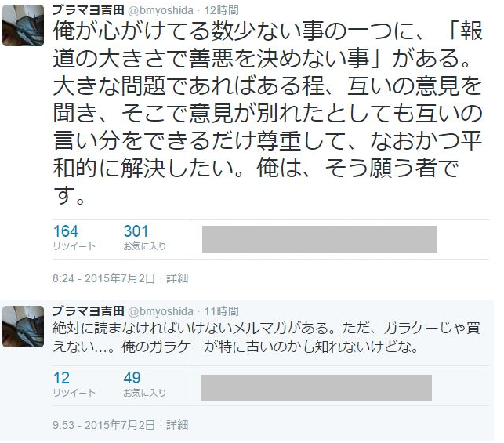504x443 pixels.
Task: Open the 12時間 timestamp link
Action: tap(222, 11)
